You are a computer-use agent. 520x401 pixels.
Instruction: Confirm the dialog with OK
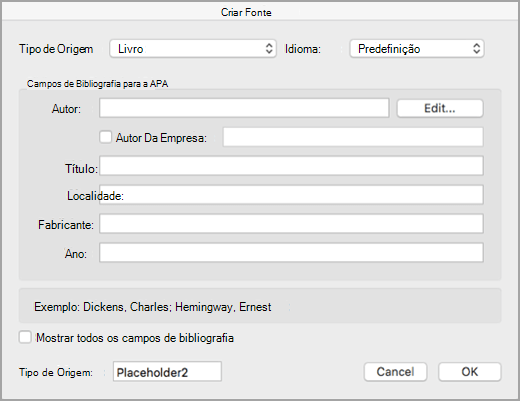coord(469,371)
